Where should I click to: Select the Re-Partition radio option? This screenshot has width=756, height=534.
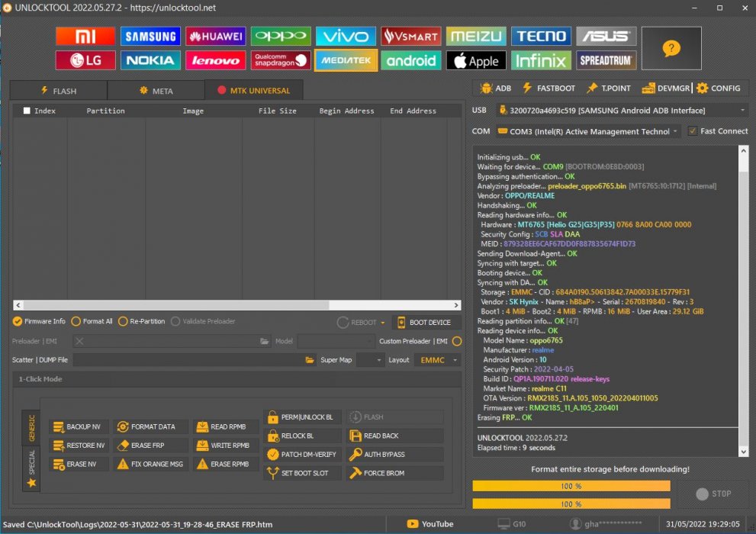[x=141, y=321]
